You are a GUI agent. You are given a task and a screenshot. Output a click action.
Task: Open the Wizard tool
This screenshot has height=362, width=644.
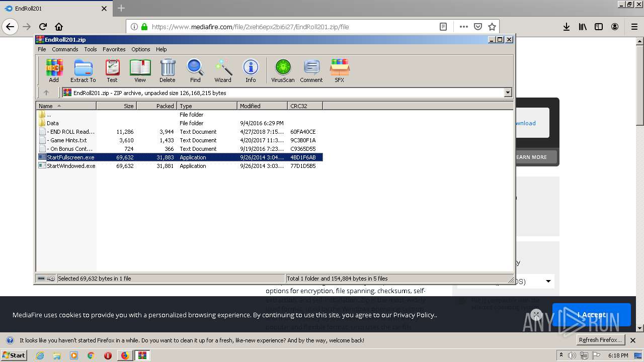pyautogui.click(x=223, y=70)
